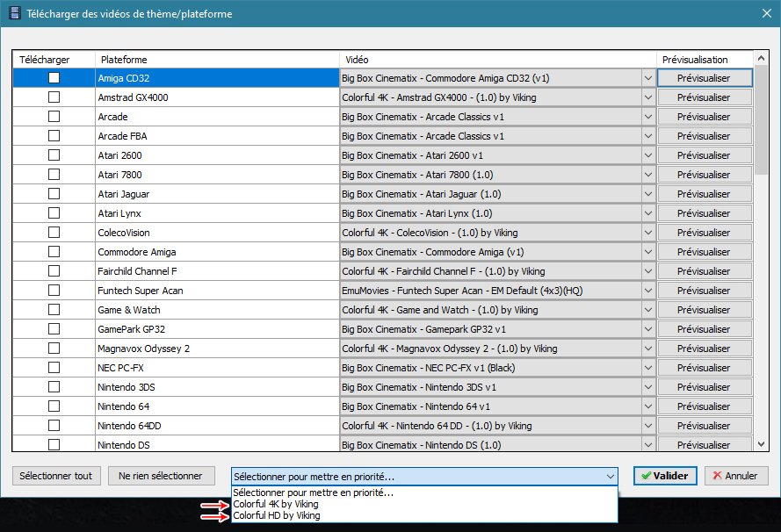781x532 pixels.
Task: Choose 'Colorful 4K by Viking' priority option
Action: click(424, 504)
